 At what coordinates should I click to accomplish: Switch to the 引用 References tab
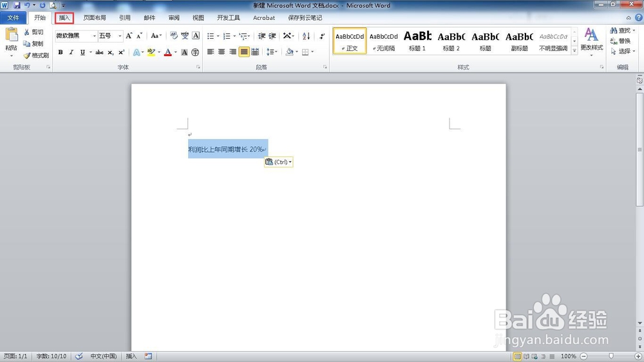(x=125, y=17)
